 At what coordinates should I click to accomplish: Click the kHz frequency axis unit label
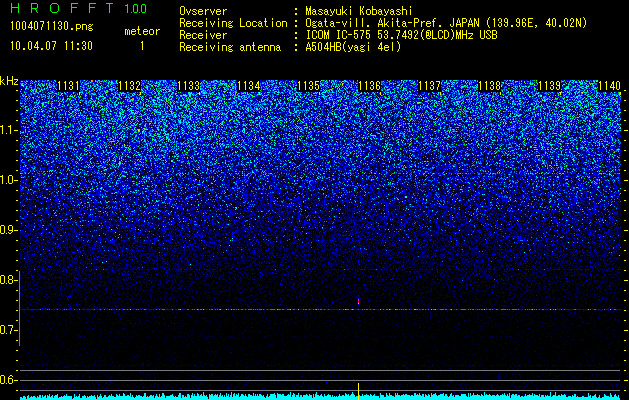(x=9, y=81)
